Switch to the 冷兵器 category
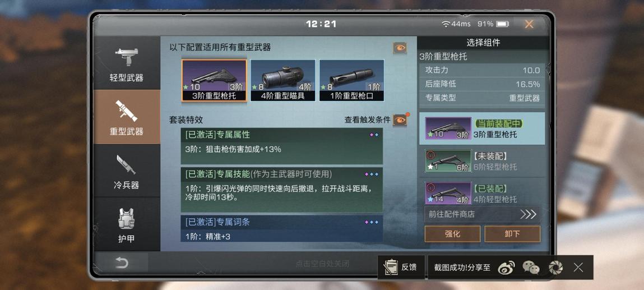This screenshot has width=644, height=290. pos(127,171)
